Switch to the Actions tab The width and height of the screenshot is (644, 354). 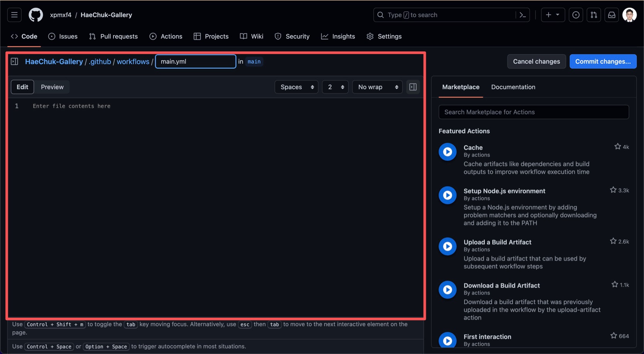[x=166, y=36]
